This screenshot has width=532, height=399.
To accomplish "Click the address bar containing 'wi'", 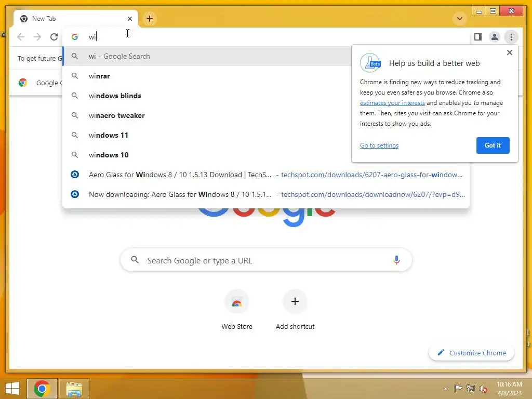I will pos(266,37).
